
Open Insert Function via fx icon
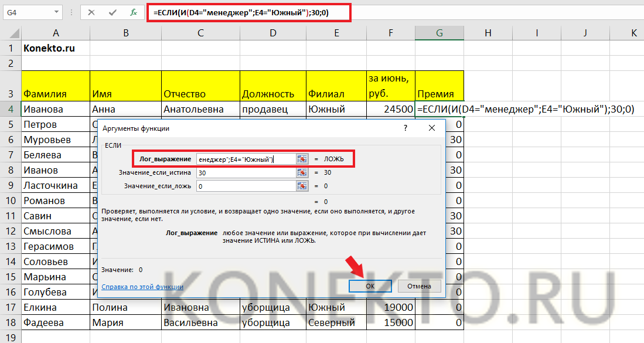133,12
